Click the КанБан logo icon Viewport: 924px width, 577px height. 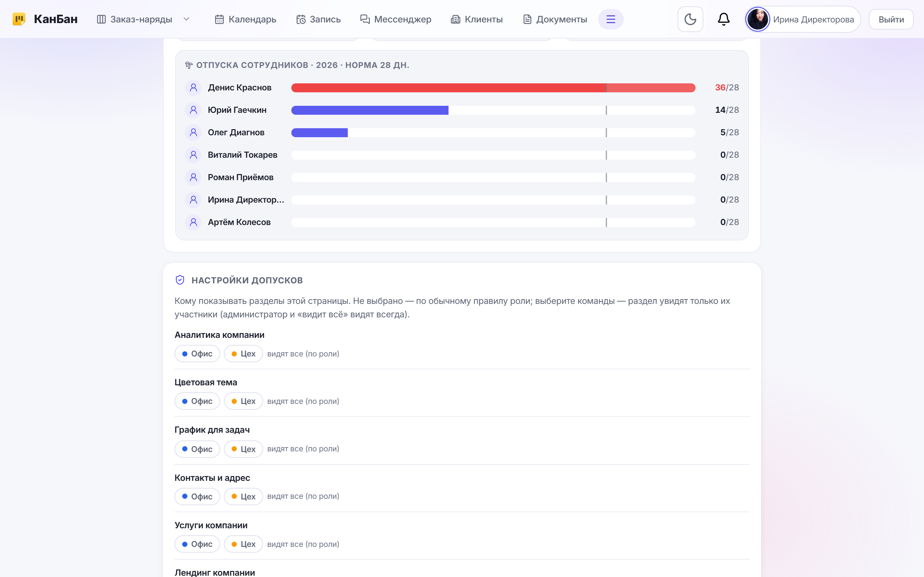(19, 19)
